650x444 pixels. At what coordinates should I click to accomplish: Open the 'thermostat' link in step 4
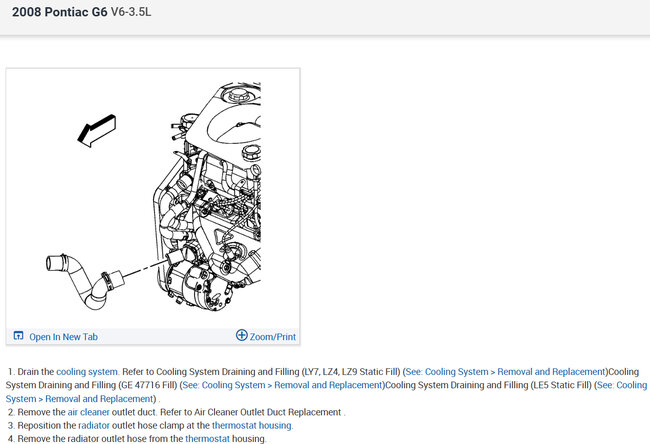[207, 439]
